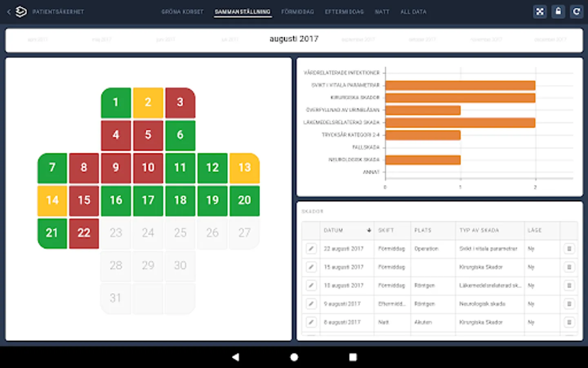
Task: Click trash icon for the 8 augusti 2017 row
Action: [x=569, y=322]
